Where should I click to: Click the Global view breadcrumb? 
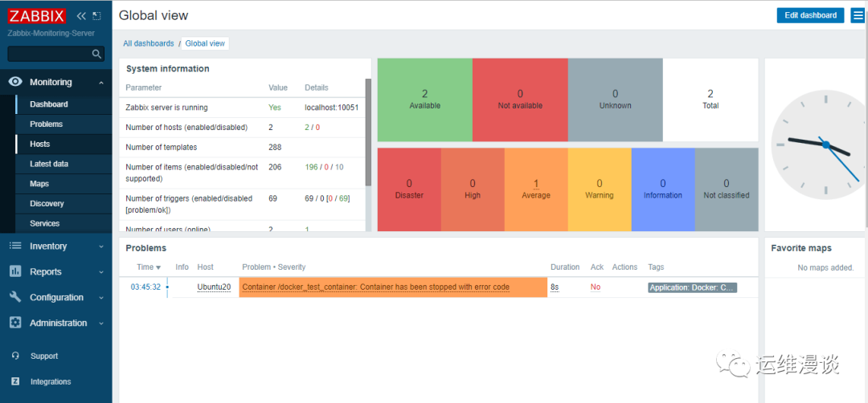coord(205,43)
